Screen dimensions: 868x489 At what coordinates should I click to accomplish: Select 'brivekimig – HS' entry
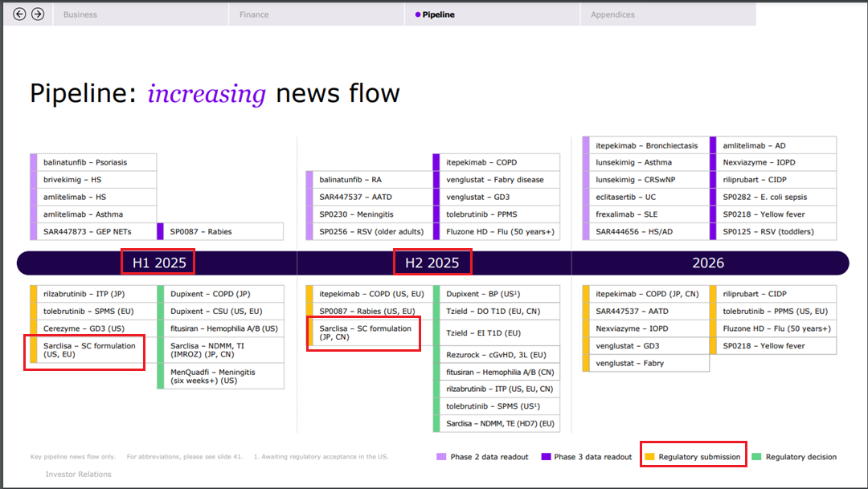[x=93, y=180]
